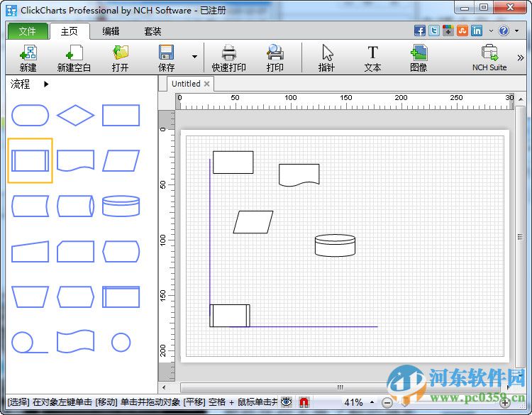Toggle the red magnet snap icon
The image size is (532, 415).
click(x=304, y=402)
